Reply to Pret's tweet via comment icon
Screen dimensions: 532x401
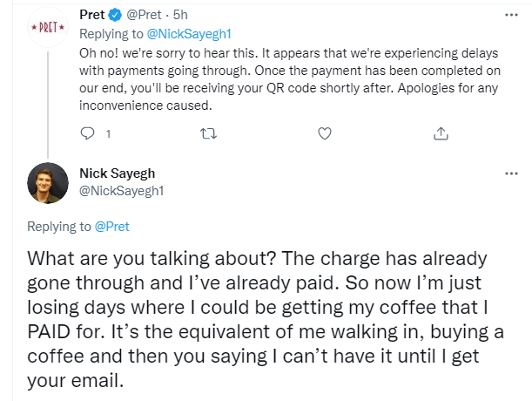[87, 134]
